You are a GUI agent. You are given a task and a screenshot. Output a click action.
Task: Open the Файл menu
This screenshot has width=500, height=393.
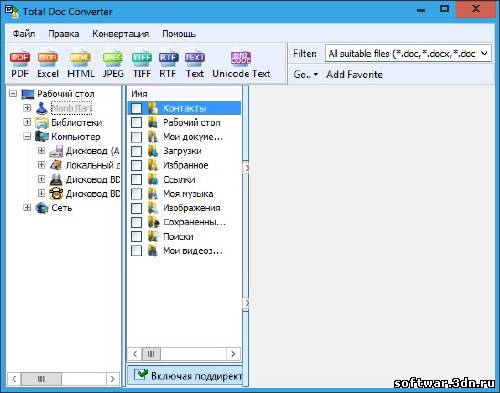24,34
